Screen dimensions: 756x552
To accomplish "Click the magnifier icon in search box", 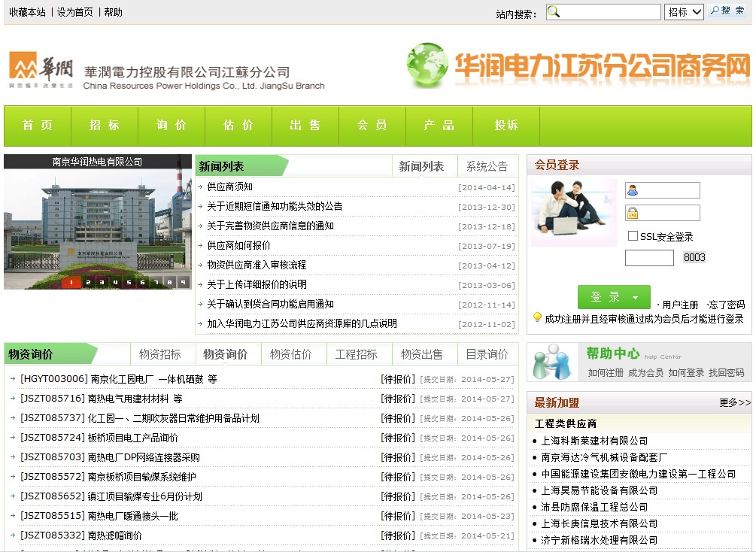I will coord(554,12).
